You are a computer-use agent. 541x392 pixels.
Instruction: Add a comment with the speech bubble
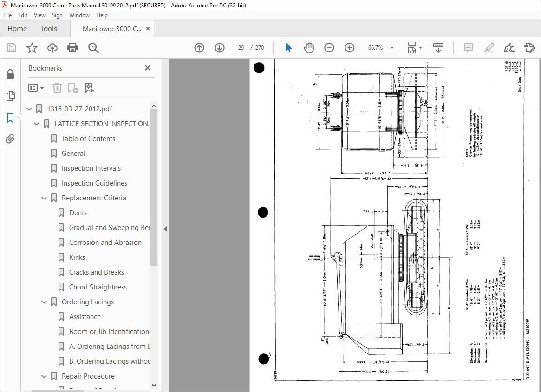tap(468, 48)
